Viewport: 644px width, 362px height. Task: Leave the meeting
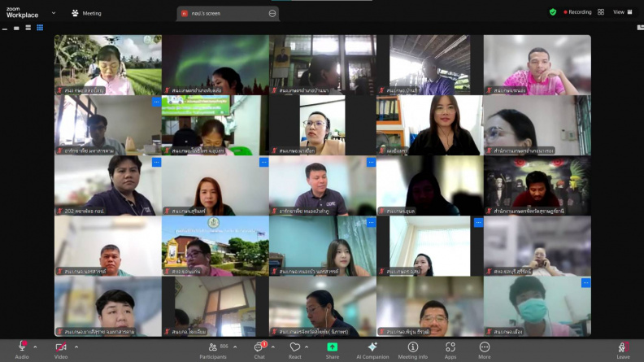click(x=623, y=351)
